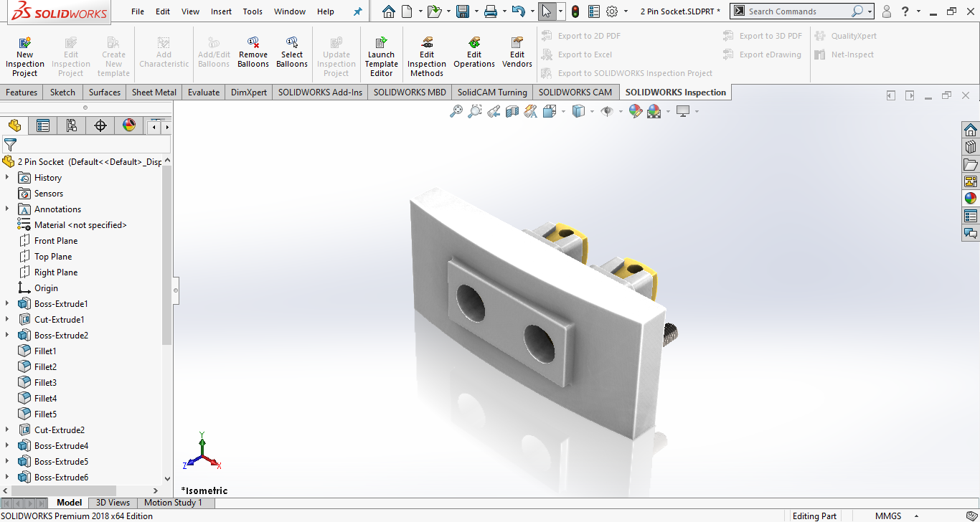Open Edit Operations

474,53
